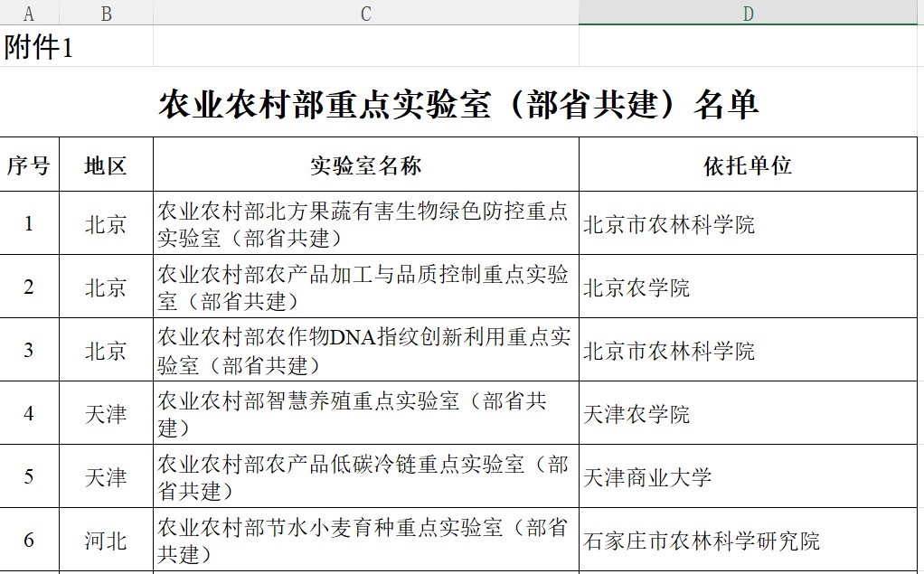Click the column C header
The image size is (924, 574).
click(x=365, y=14)
